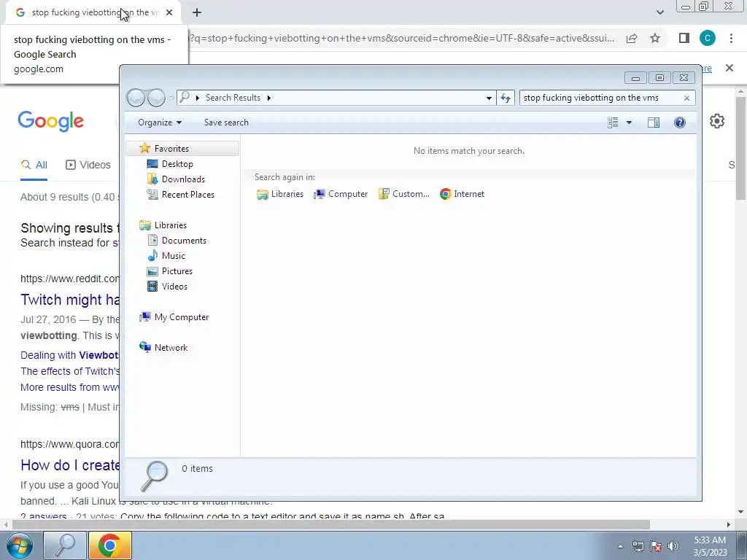
Task: Open Chrome tab search chevron
Action: 659,12
